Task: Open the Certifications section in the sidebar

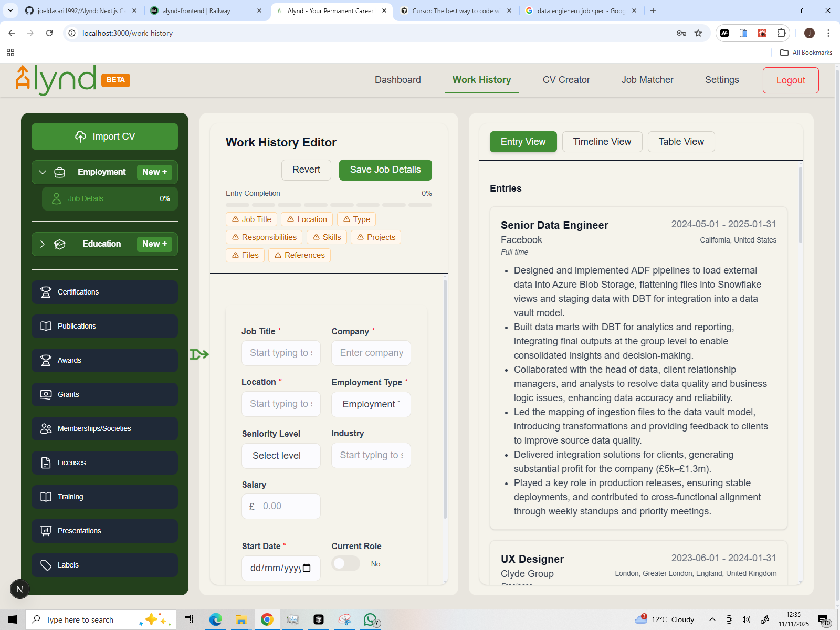Action: [x=104, y=292]
